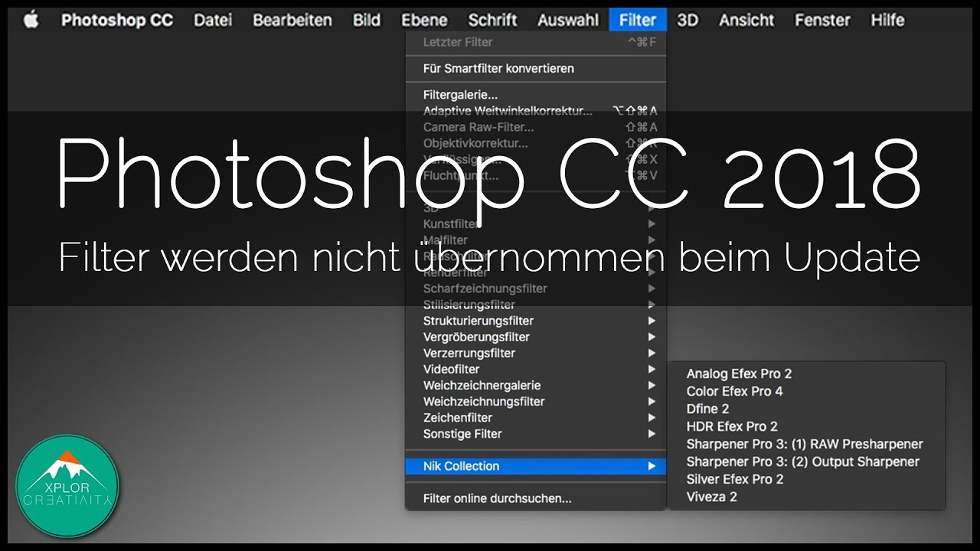Expand the Strukturierungsfilter submenu
980x551 pixels.
pos(536,321)
